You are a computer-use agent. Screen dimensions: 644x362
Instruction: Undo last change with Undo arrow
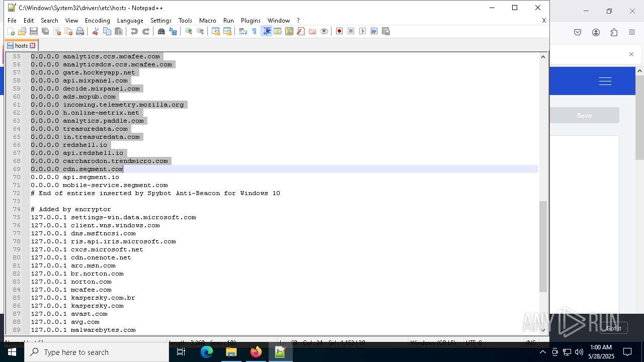click(134, 31)
